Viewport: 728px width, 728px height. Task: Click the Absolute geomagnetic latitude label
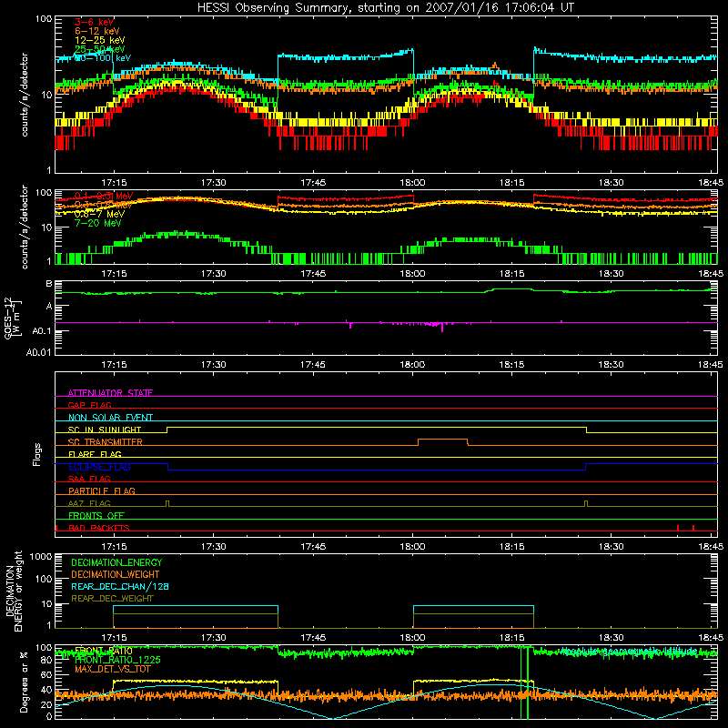[x=629, y=651]
